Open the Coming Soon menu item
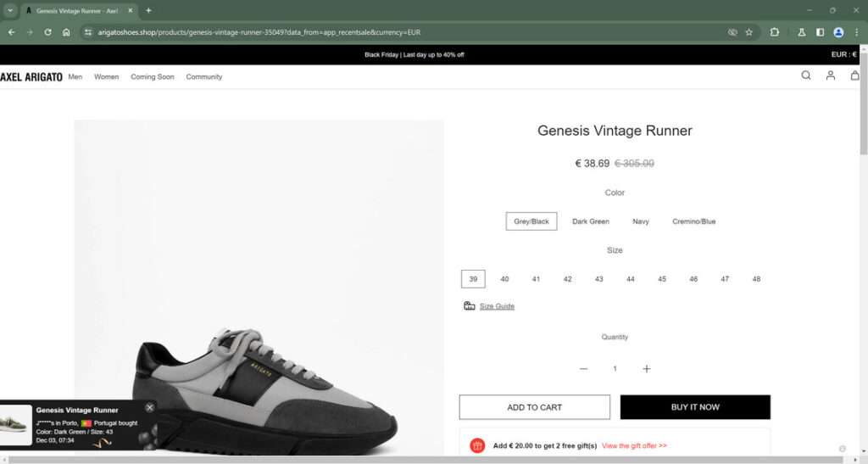The image size is (868, 464). pyautogui.click(x=153, y=76)
